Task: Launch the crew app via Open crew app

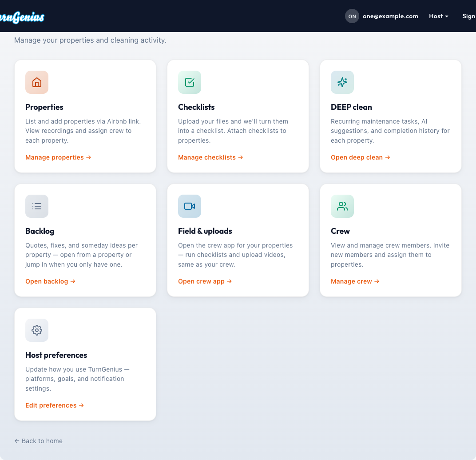Action: (205, 281)
